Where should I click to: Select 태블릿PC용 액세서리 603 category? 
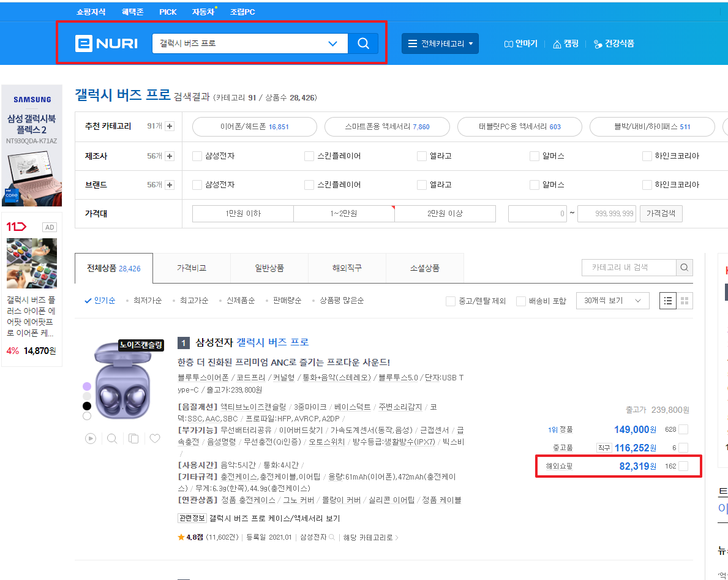(x=520, y=127)
